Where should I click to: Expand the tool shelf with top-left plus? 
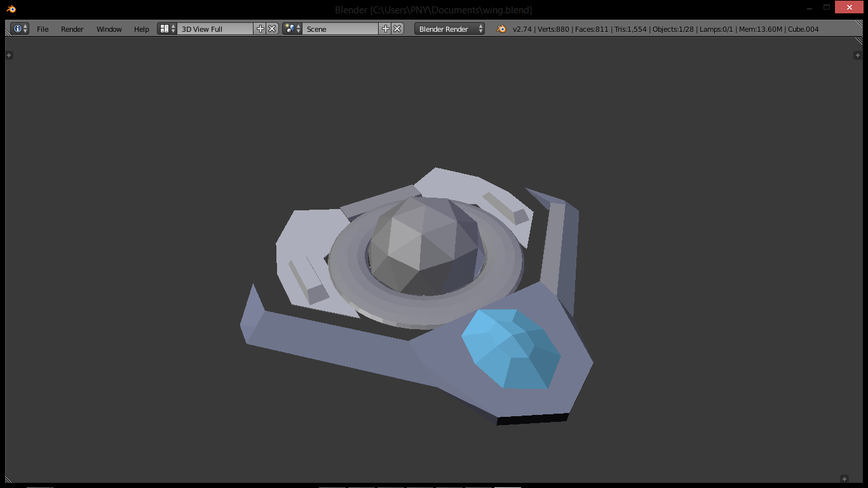(x=9, y=55)
